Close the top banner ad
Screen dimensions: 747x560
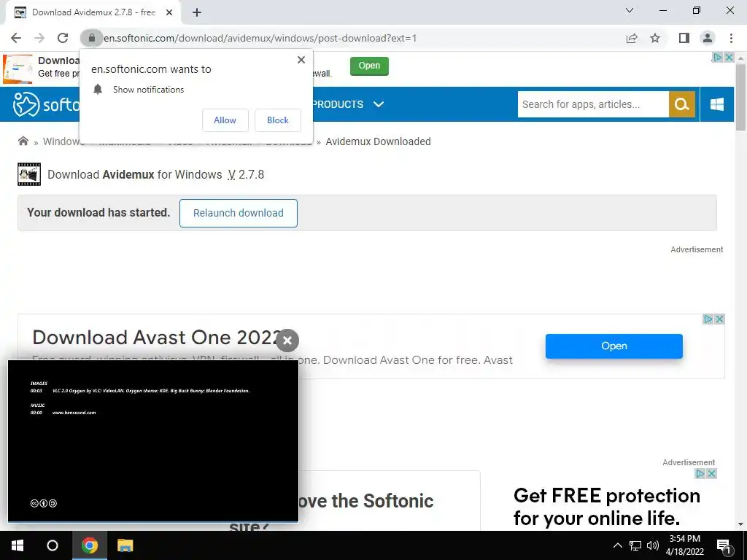729,57
